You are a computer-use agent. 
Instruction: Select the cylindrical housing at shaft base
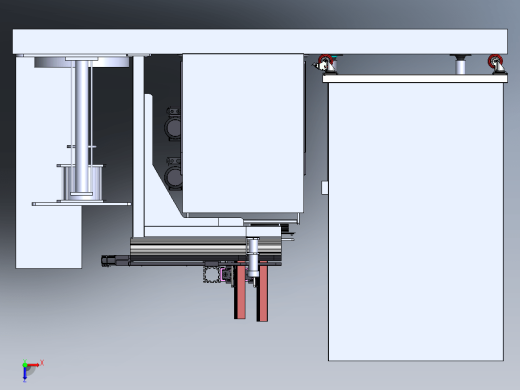tap(82, 183)
